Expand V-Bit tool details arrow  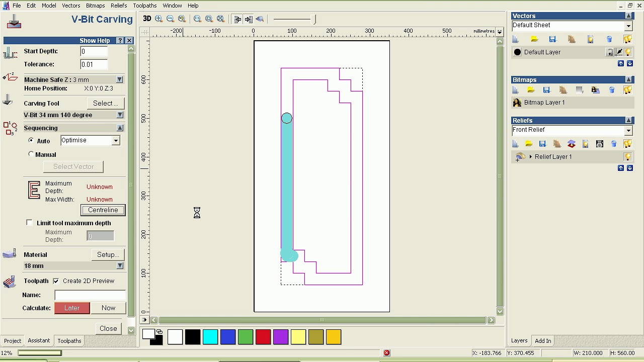[120, 115]
